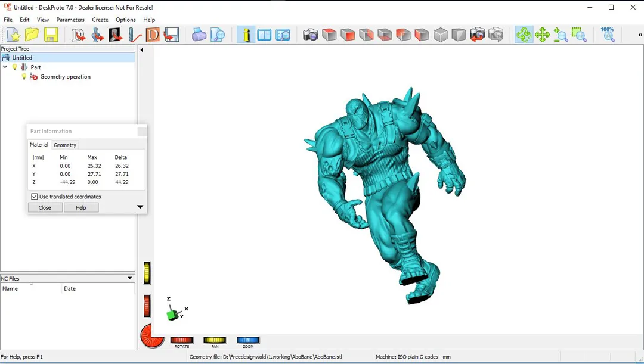The height and width of the screenshot is (364, 644).
Task: Print using the printer icon
Action: pyautogui.click(x=199, y=35)
